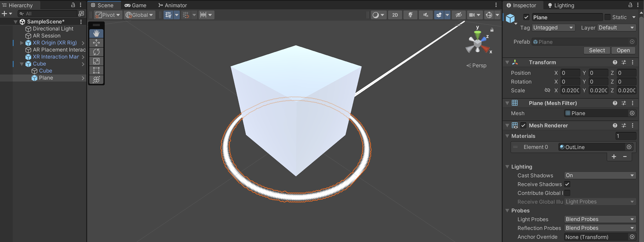Click the Position X input field
This screenshot has height=242, width=644.
coord(570,73)
